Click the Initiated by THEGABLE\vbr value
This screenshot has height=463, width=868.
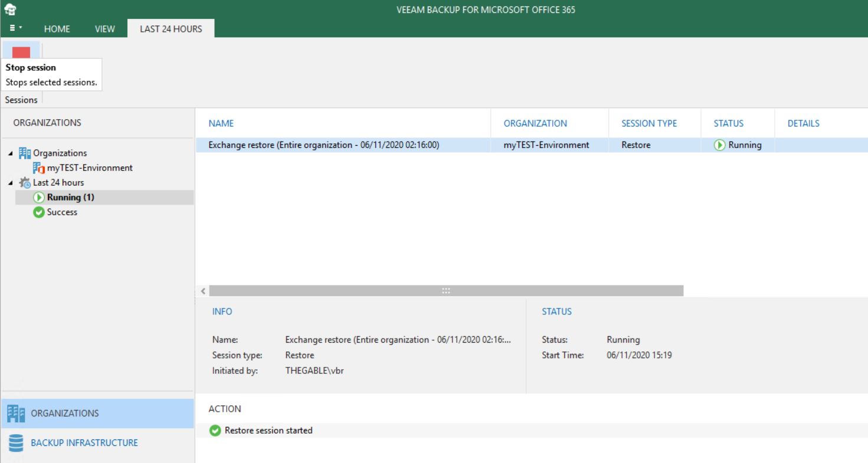pos(315,371)
